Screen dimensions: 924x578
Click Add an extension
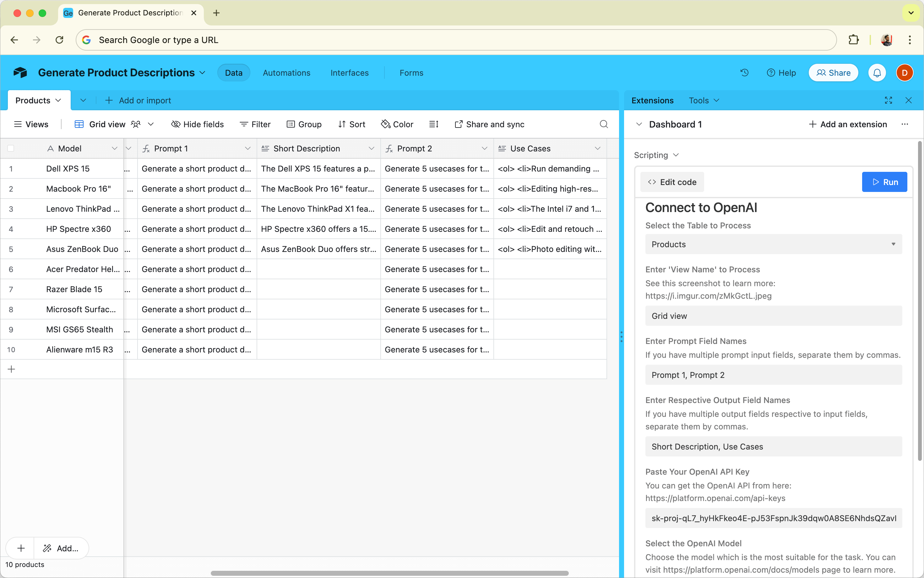(848, 124)
